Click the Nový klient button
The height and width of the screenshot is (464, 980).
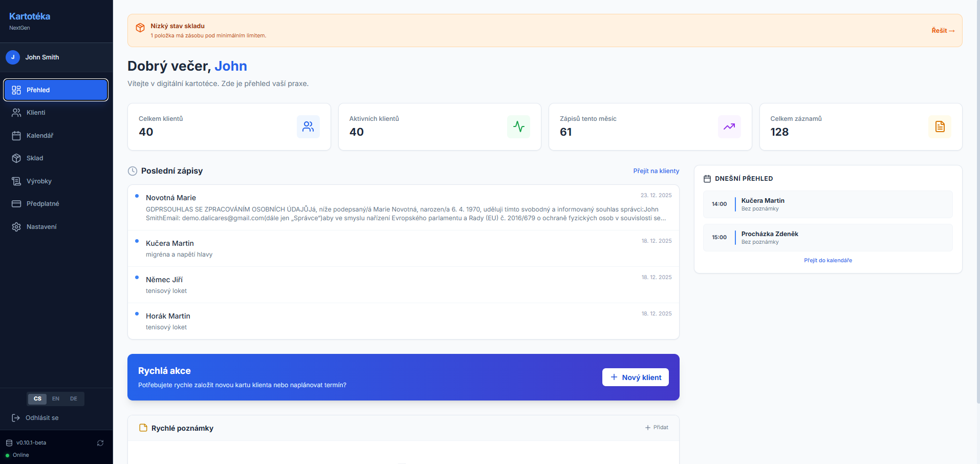tap(636, 377)
